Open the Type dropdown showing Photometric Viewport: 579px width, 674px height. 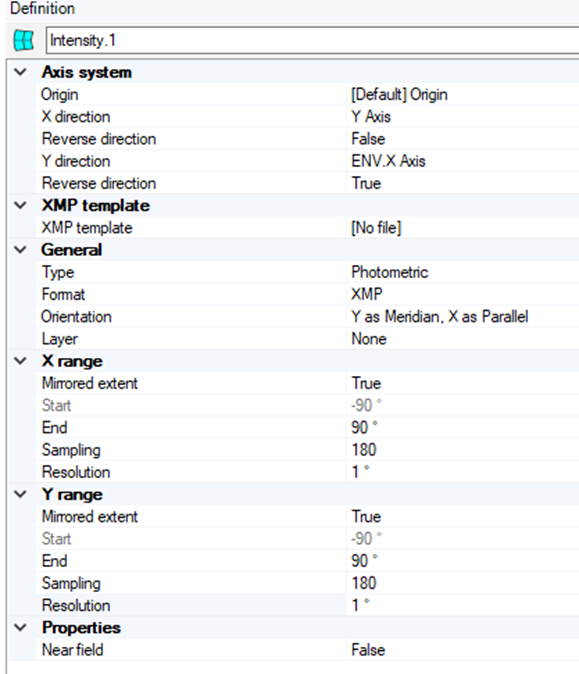pos(463,272)
